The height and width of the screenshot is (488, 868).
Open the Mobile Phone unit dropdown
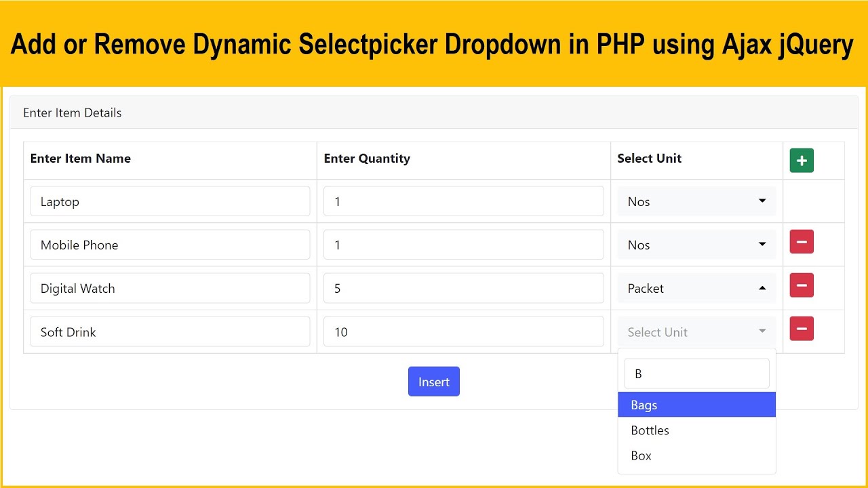click(x=696, y=245)
